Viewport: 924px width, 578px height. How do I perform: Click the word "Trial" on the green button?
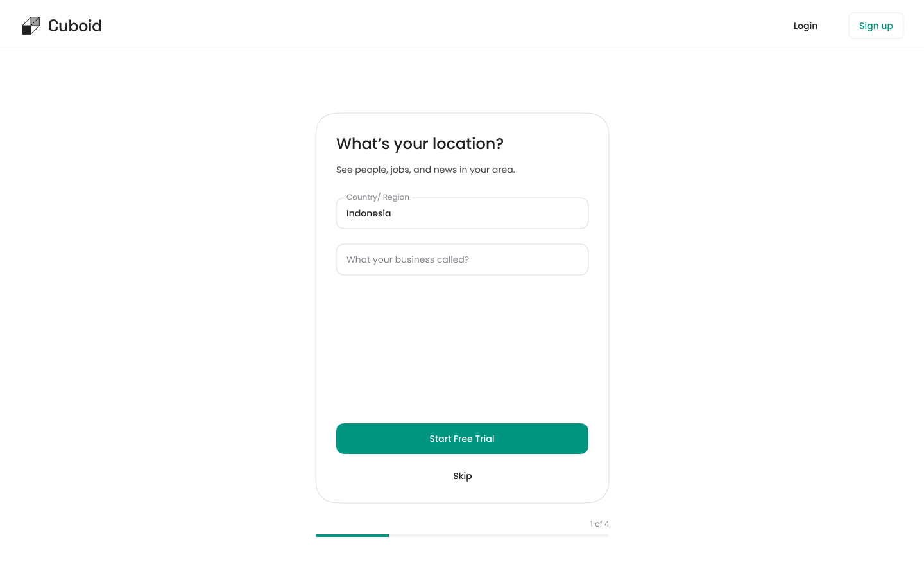pos(484,439)
